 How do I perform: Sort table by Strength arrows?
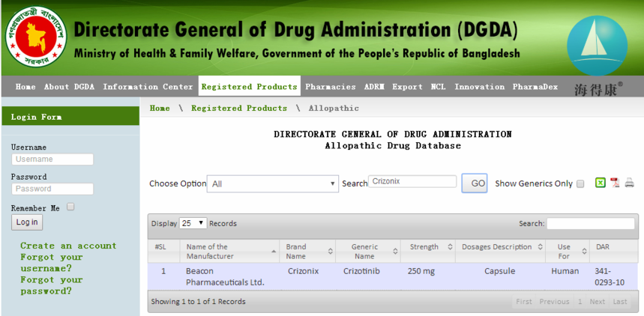(450, 247)
